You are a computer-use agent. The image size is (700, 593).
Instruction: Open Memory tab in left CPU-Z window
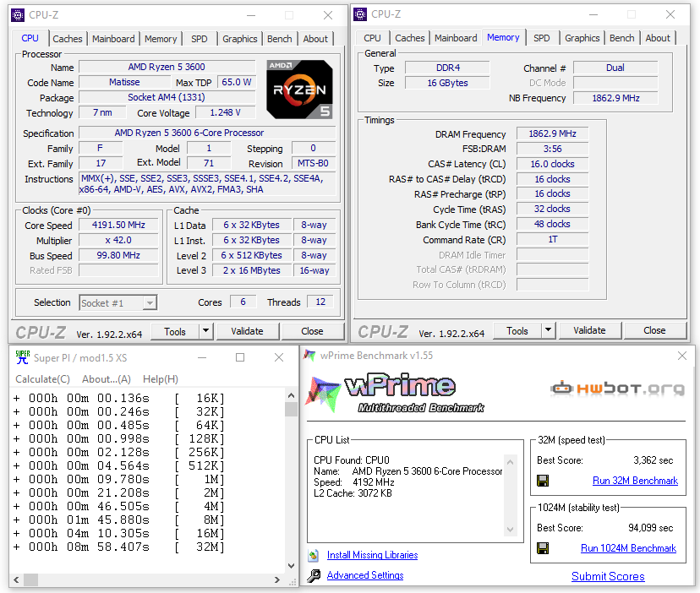pyautogui.click(x=161, y=39)
